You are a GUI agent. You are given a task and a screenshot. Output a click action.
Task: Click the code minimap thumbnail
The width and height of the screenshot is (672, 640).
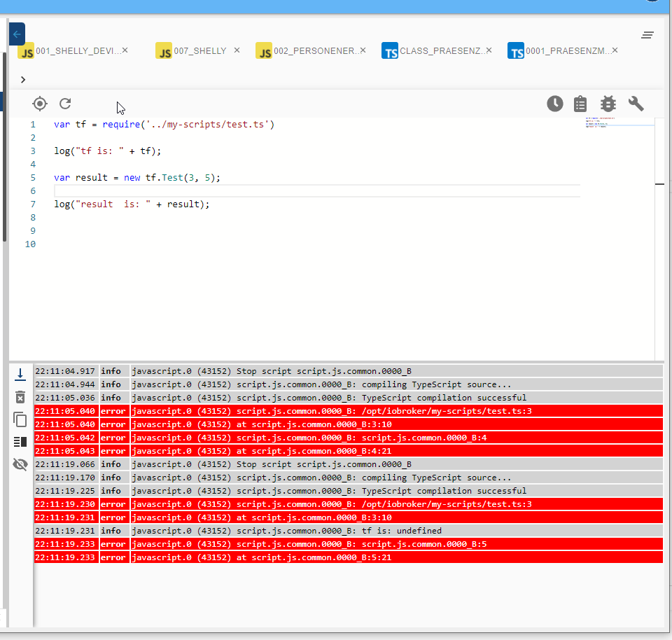[619, 122]
